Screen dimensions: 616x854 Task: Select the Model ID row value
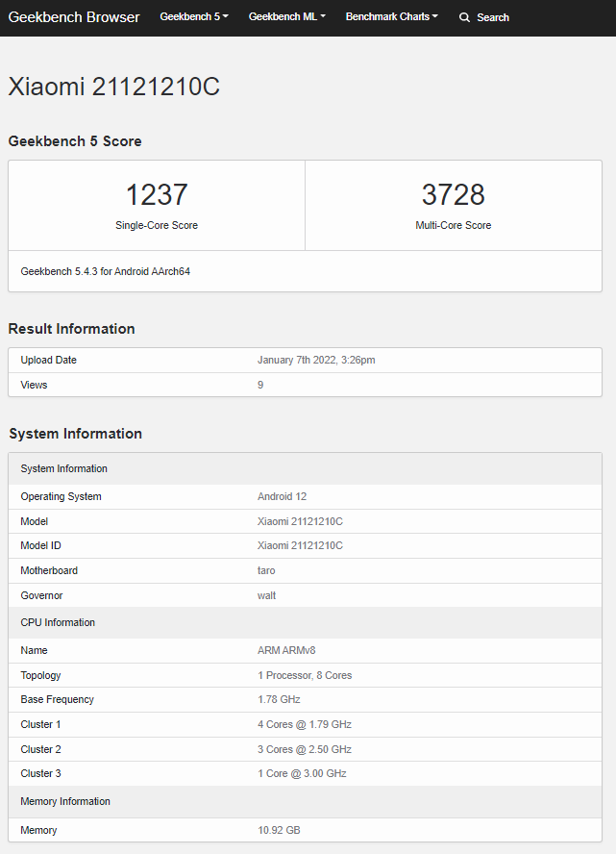pyautogui.click(x=301, y=545)
